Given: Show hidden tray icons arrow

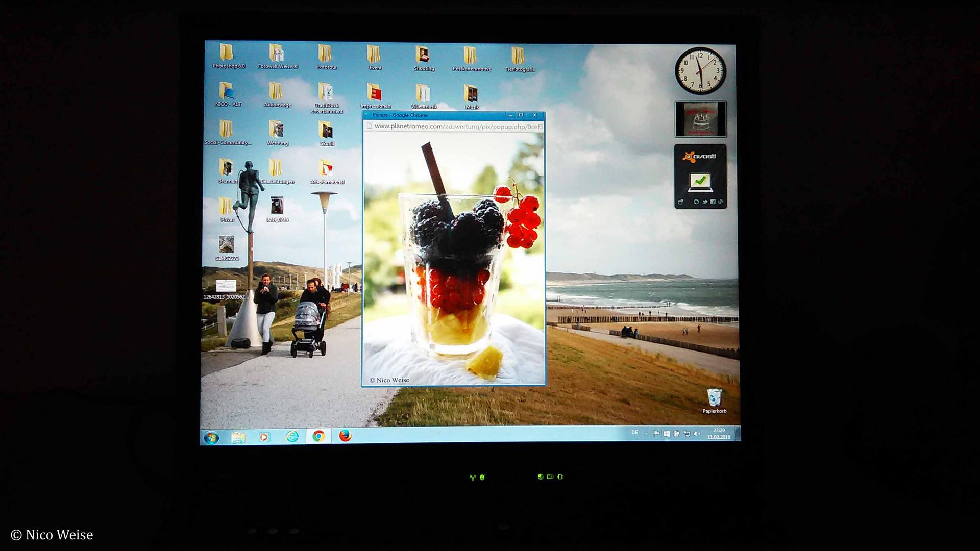Looking at the screenshot, I should [x=646, y=434].
